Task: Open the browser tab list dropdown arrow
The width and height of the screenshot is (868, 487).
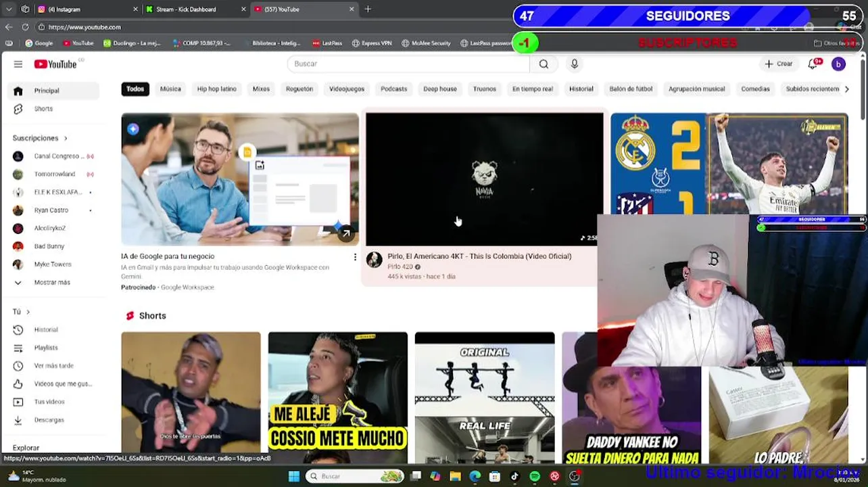Action: 9,9
